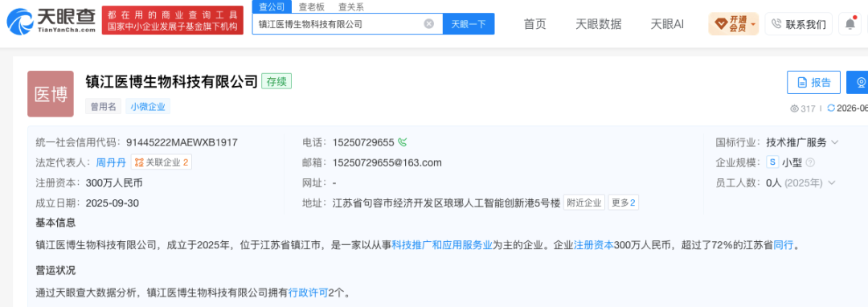868x307 pixels.
Task: Click the help icon beside 小型
Action: (810, 162)
